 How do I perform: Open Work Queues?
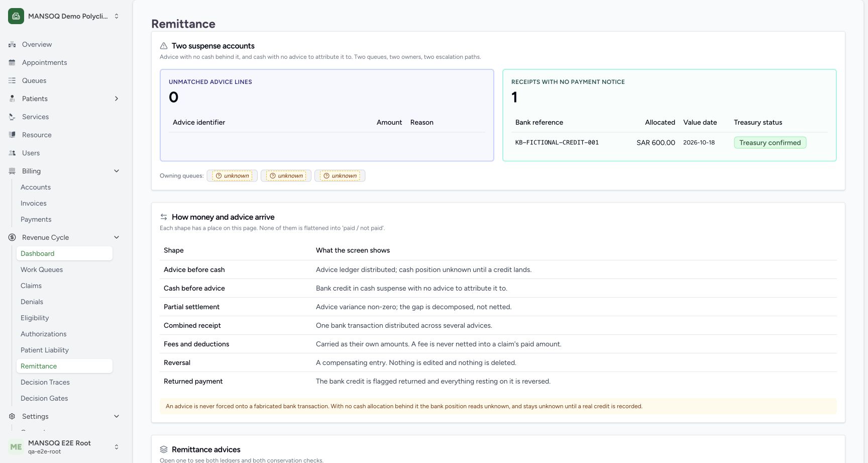(42, 269)
